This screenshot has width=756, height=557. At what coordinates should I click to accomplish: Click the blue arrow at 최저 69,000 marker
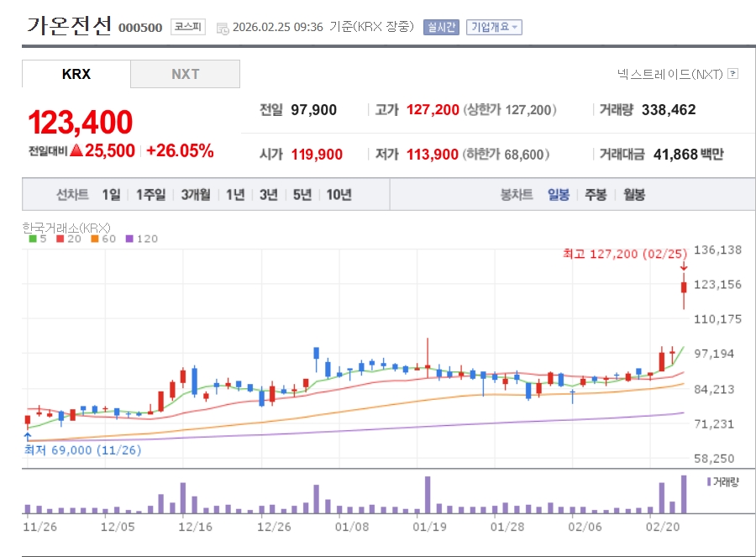28,436
